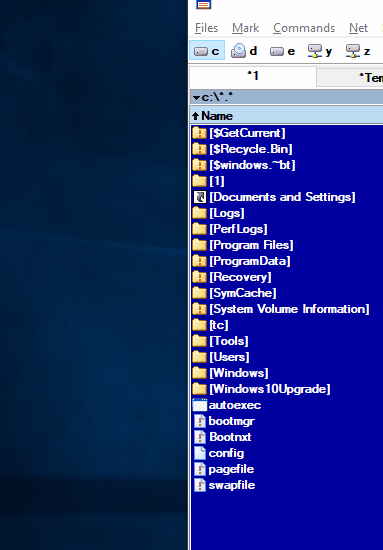Viewport: 383px width, 550px height.
Task: Click the swapfile file icon
Action: (200, 485)
